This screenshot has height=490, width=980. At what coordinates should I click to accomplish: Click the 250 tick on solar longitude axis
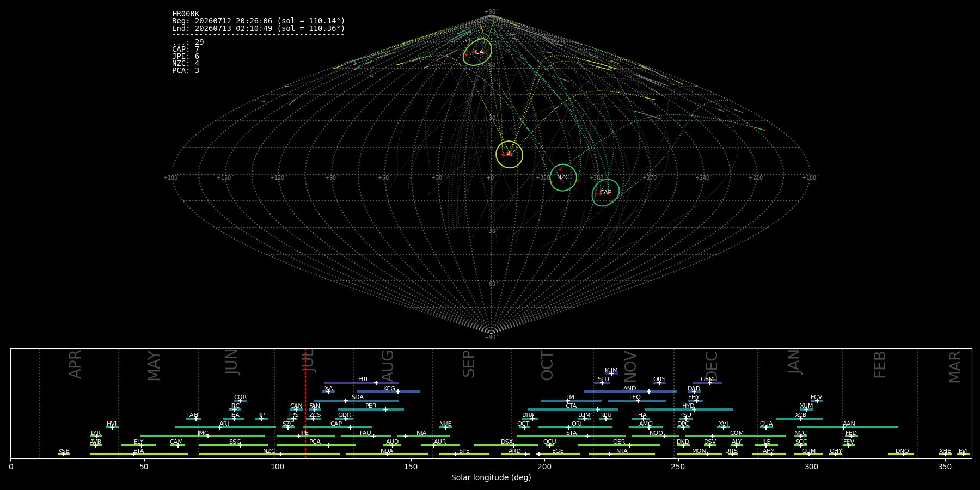pyautogui.click(x=678, y=467)
